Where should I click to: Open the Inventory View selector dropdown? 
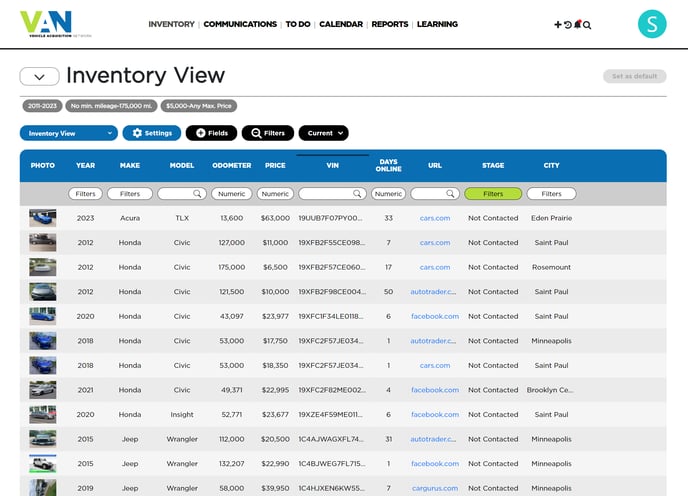click(x=69, y=133)
